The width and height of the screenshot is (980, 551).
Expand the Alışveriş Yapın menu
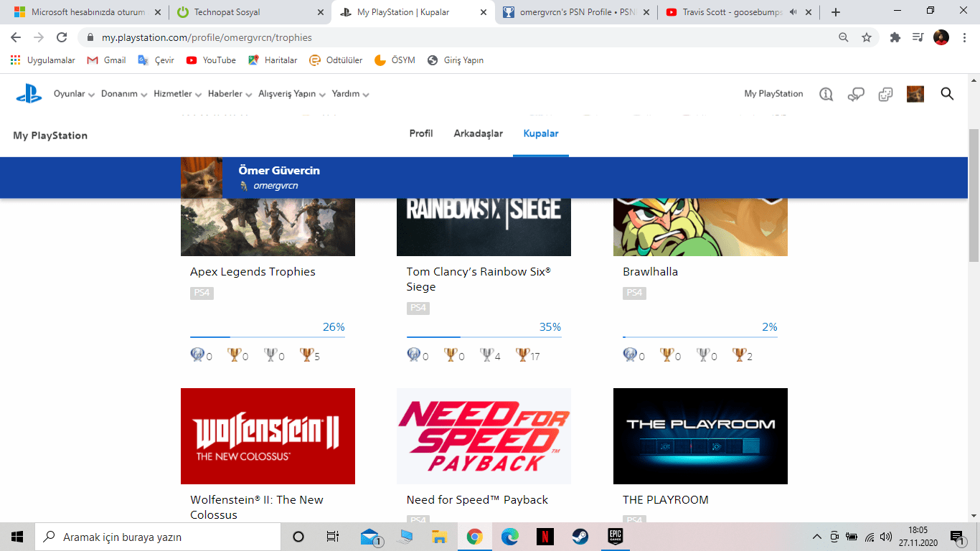[292, 94]
